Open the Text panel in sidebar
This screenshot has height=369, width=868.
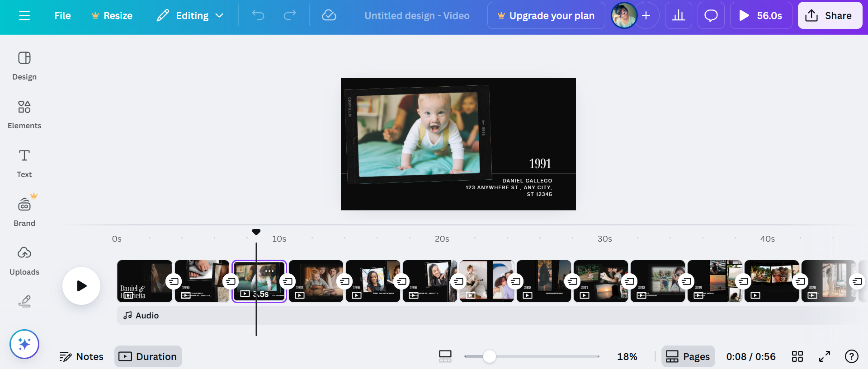point(24,163)
